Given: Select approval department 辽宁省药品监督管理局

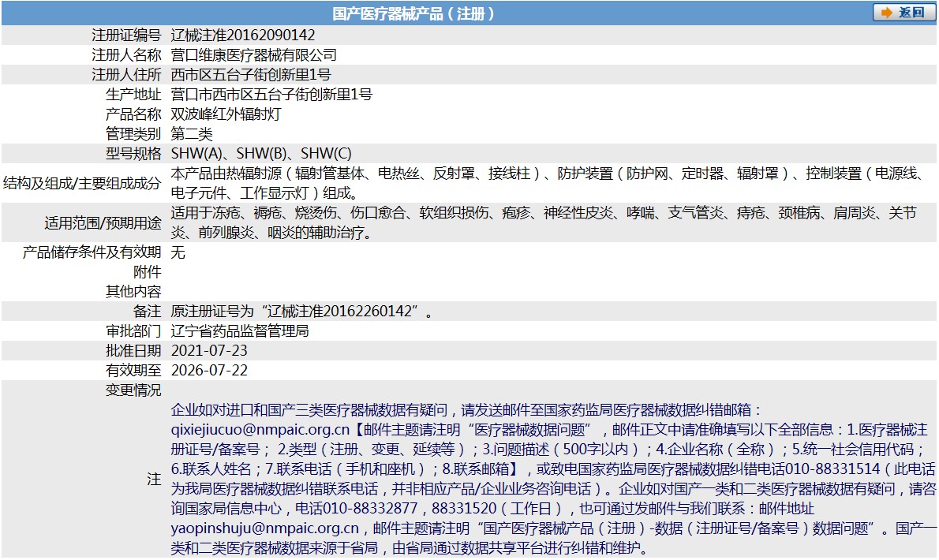Looking at the screenshot, I should [x=240, y=331].
